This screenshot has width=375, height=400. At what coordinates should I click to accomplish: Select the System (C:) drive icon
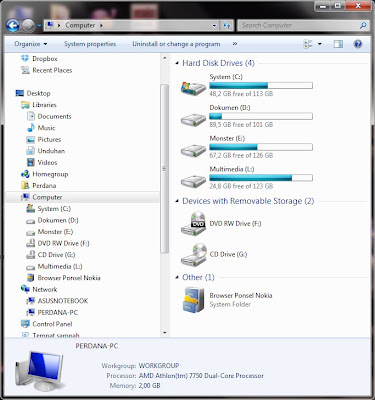[193, 88]
